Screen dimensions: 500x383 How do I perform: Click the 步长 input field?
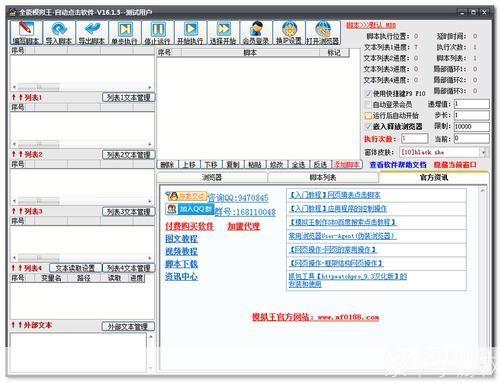click(x=472, y=115)
